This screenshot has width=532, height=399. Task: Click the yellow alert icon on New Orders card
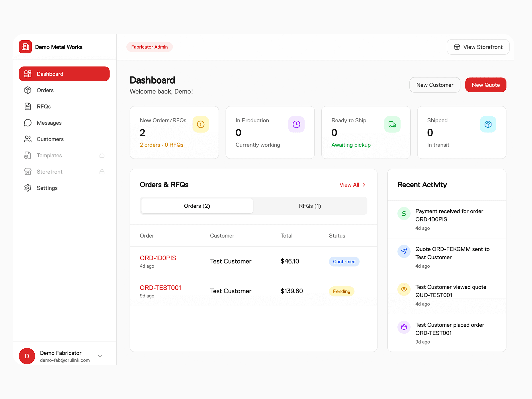click(201, 124)
